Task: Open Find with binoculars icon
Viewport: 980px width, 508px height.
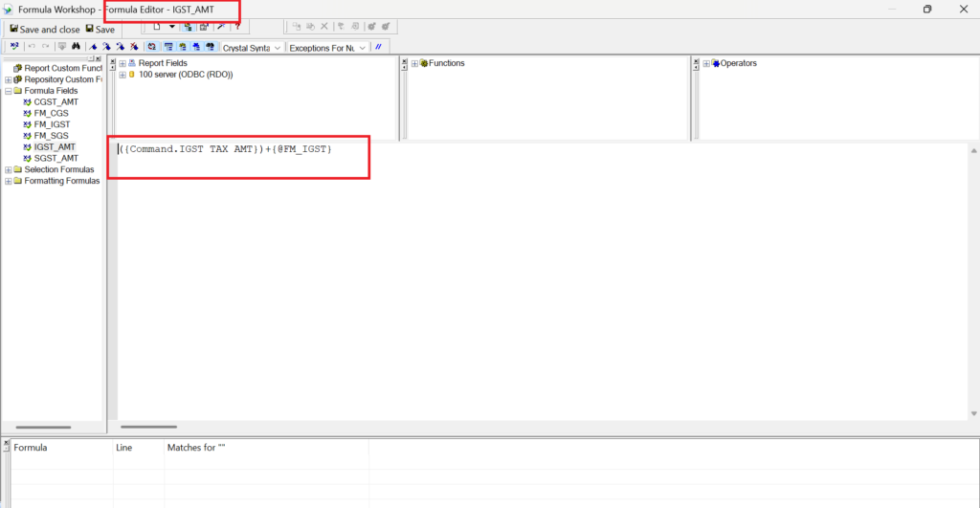Action: pyautogui.click(x=76, y=47)
